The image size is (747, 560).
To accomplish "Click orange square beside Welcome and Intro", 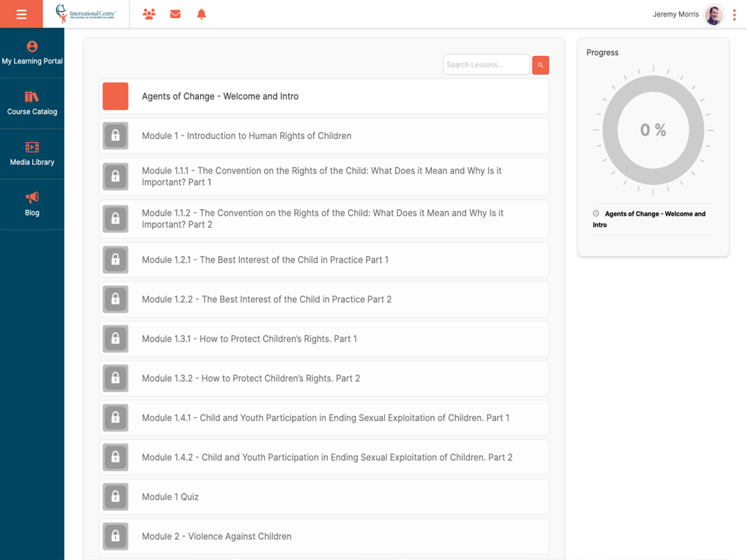I will [x=115, y=96].
